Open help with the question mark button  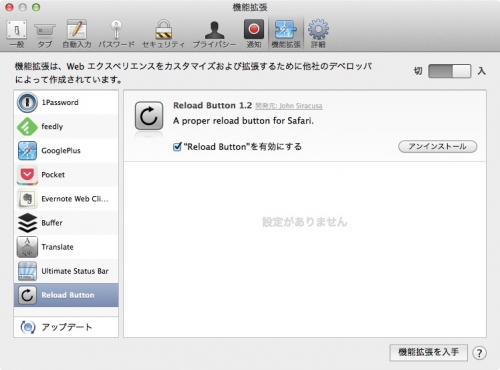[x=479, y=353]
